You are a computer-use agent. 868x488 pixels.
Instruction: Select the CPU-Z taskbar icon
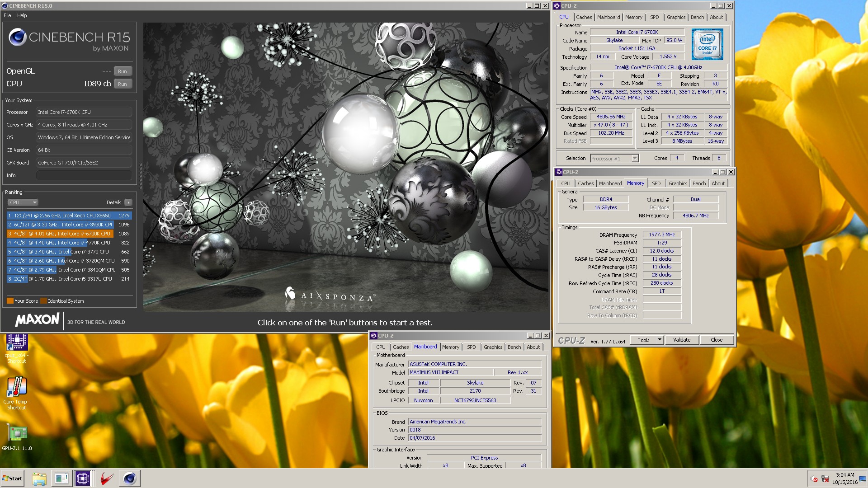click(x=83, y=479)
